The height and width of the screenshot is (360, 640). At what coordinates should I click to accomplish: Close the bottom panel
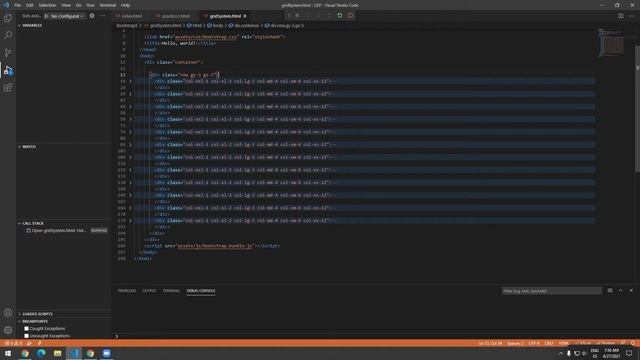tap(631, 291)
